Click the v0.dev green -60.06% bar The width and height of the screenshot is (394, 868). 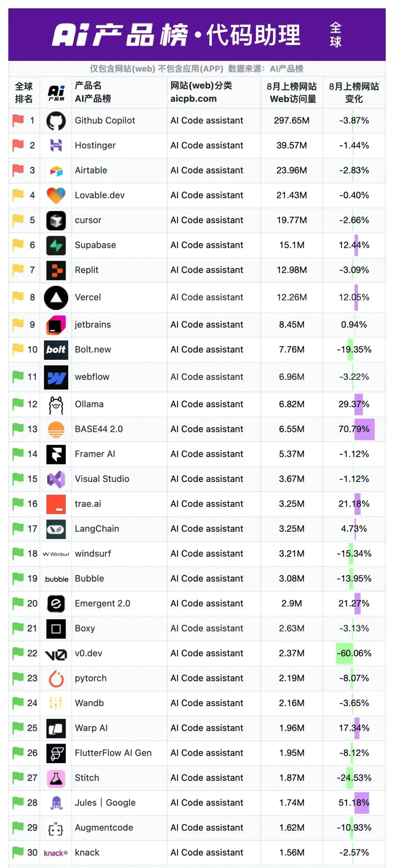[344, 653]
